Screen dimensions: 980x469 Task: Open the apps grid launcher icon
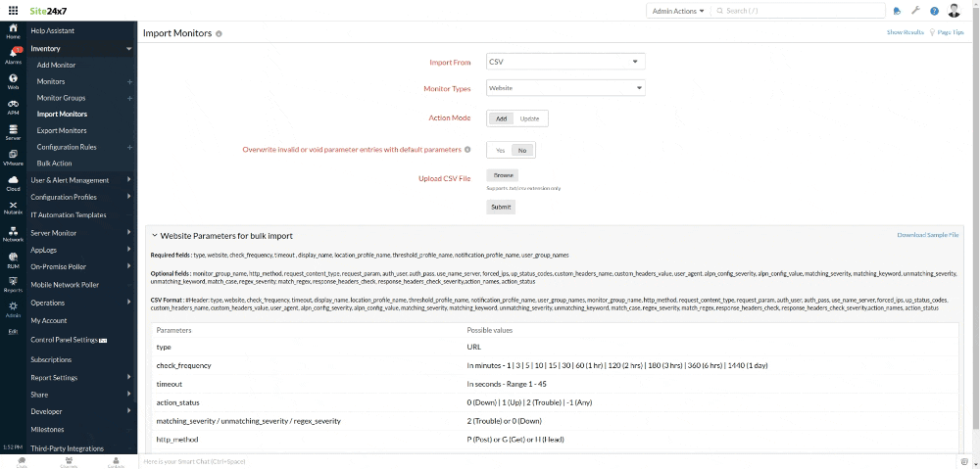(x=13, y=11)
